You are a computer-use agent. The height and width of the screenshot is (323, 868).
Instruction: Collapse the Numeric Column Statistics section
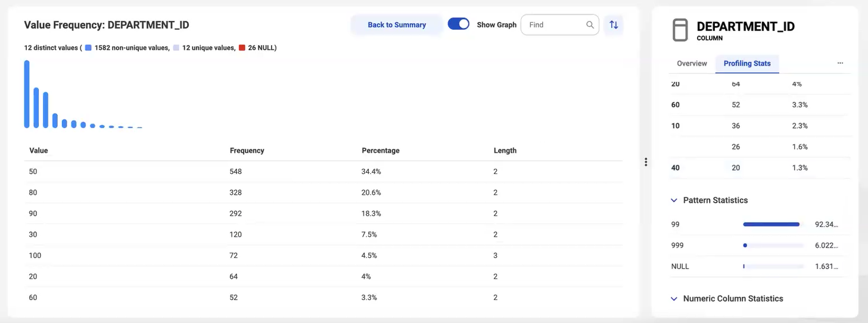pyautogui.click(x=674, y=299)
